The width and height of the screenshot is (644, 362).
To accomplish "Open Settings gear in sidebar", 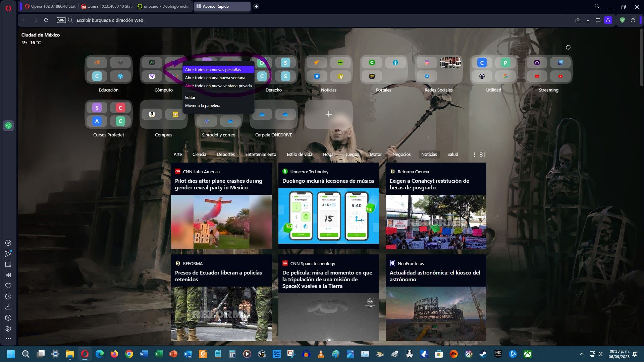I will click(8, 328).
